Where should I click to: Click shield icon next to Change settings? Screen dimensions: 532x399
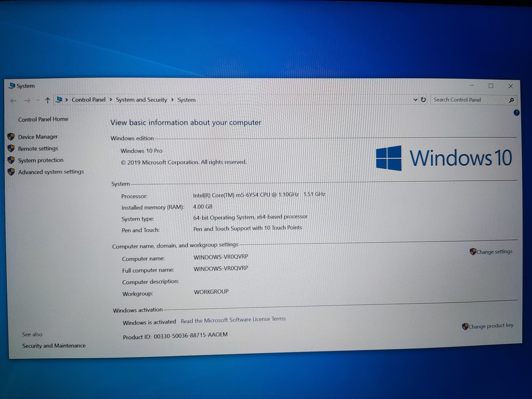tap(473, 251)
